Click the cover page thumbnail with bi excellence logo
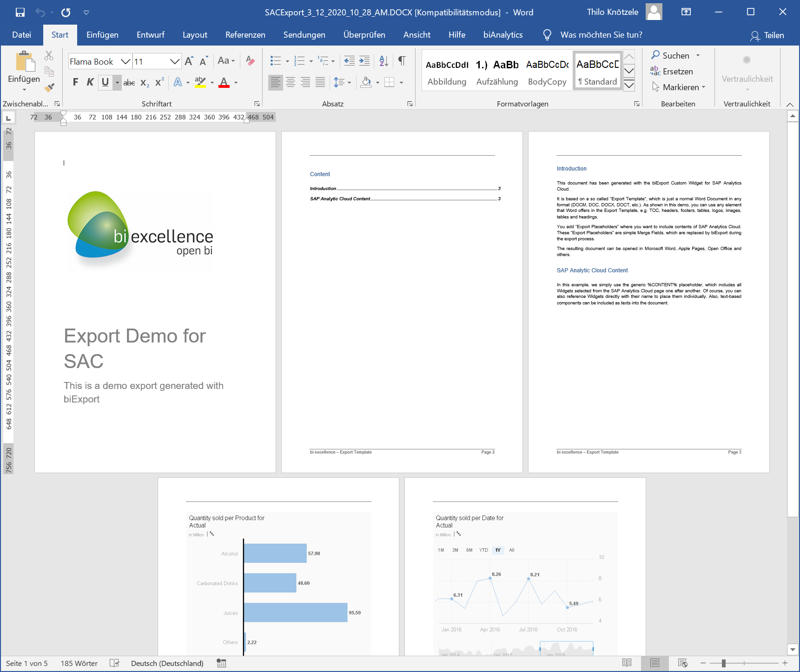The height and width of the screenshot is (672, 800). pyautogui.click(x=155, y=302)
